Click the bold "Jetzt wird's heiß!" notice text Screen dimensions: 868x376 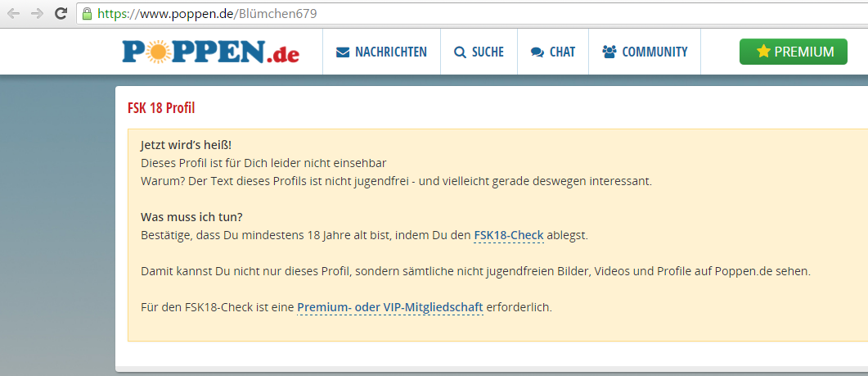186,145
